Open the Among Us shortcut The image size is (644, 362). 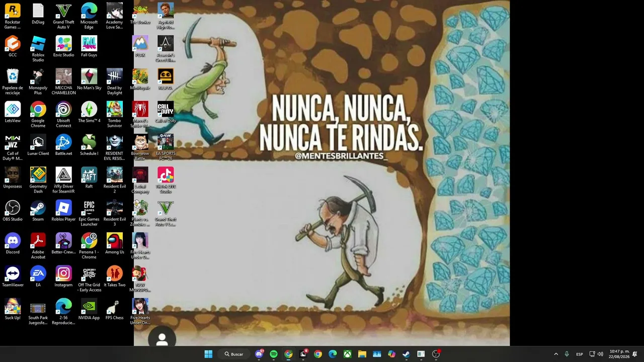pyautogui.click(x=115, y=243)
